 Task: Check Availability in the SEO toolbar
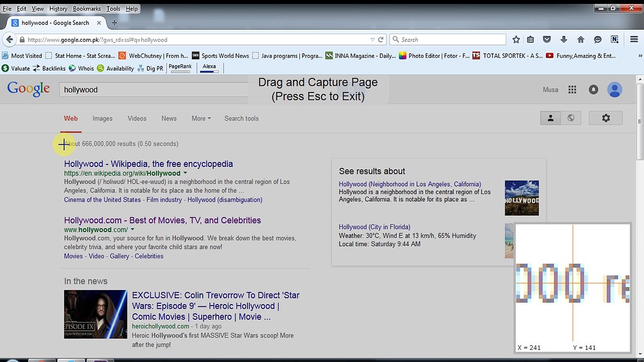click(115, 68)
